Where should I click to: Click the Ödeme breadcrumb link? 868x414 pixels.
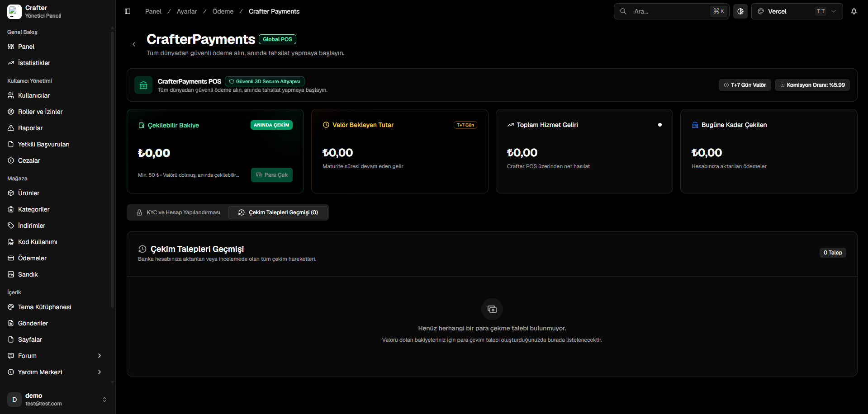coord(223,11)
